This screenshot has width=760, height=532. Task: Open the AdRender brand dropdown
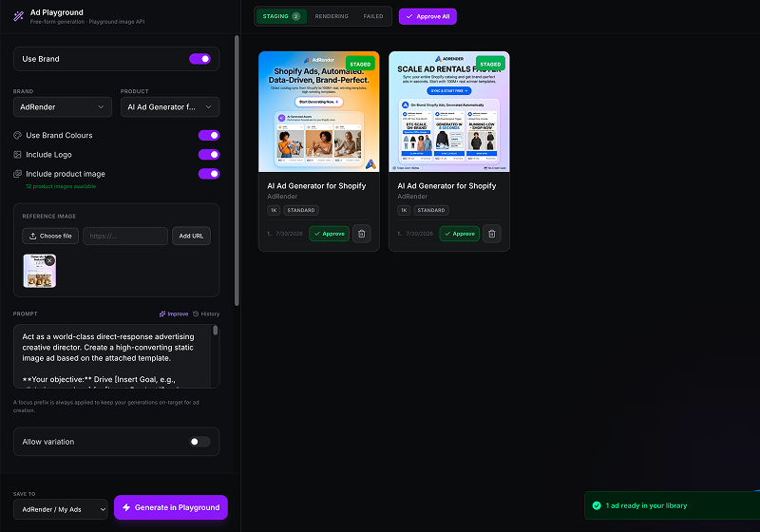point(63,107)
